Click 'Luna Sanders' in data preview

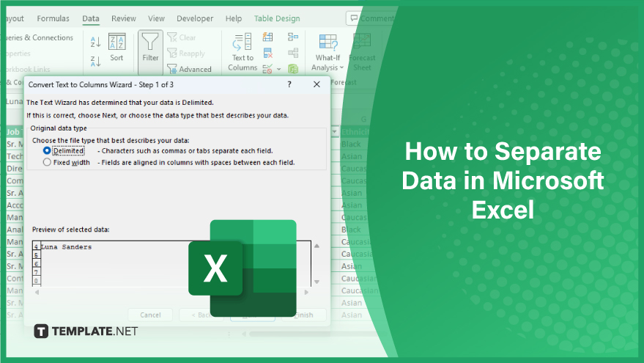coord(66,247)
